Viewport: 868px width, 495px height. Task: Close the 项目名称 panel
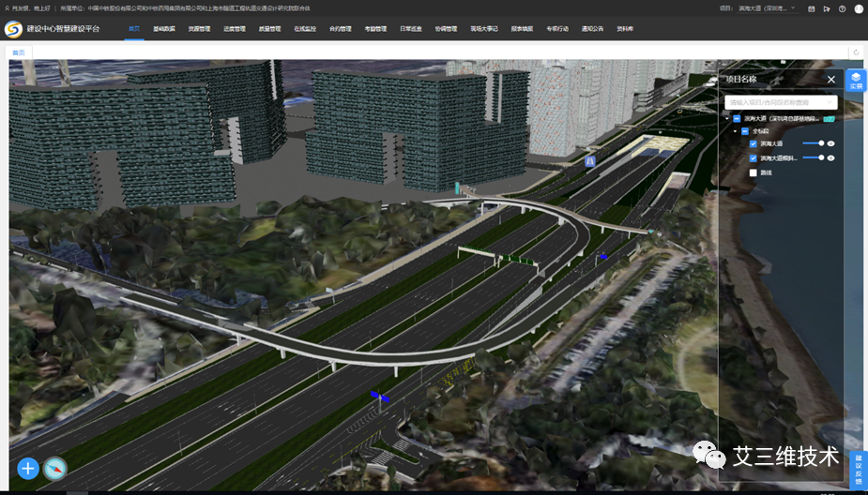click(x=830, y=80)
